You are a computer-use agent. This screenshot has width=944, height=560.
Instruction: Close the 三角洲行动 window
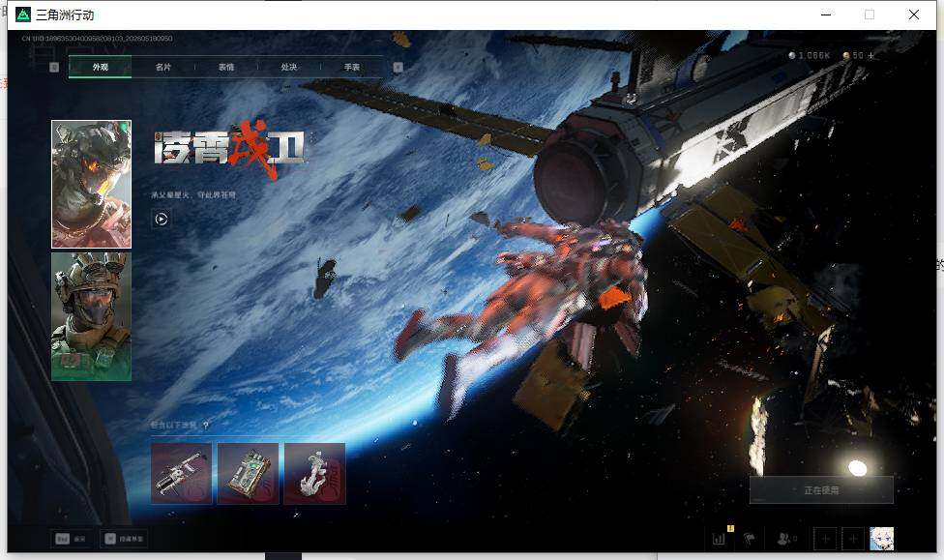click(914, 15)
